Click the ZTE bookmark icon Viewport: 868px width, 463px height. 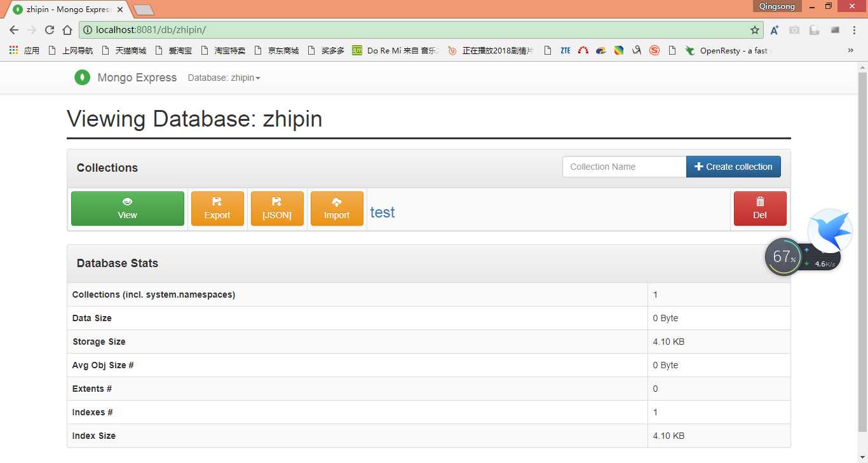coord(566,50)
